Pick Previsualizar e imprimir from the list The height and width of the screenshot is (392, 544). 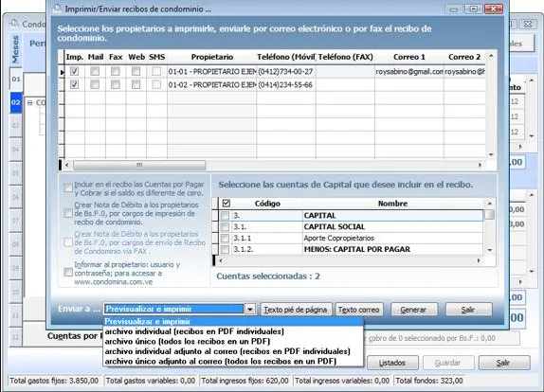click(148, 321)
